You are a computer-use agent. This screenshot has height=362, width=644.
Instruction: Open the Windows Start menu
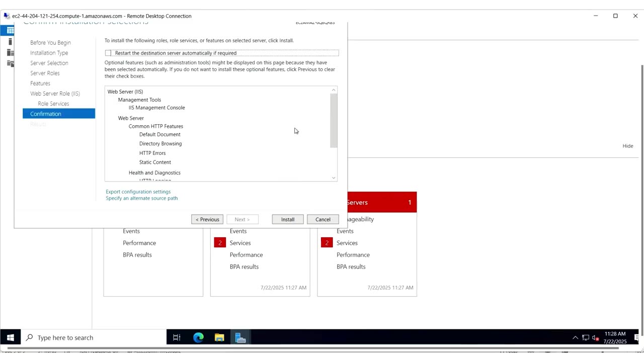click(11, 338)
